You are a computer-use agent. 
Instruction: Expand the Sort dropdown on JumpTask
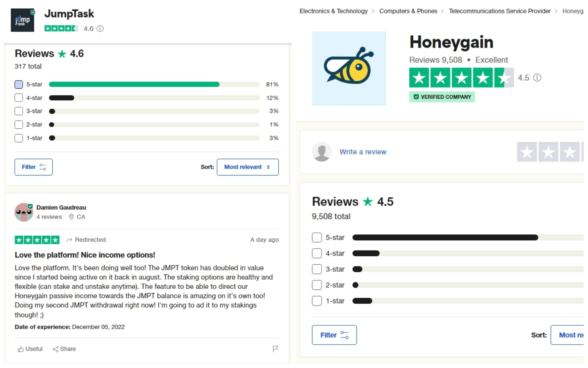tap(248, 167)
